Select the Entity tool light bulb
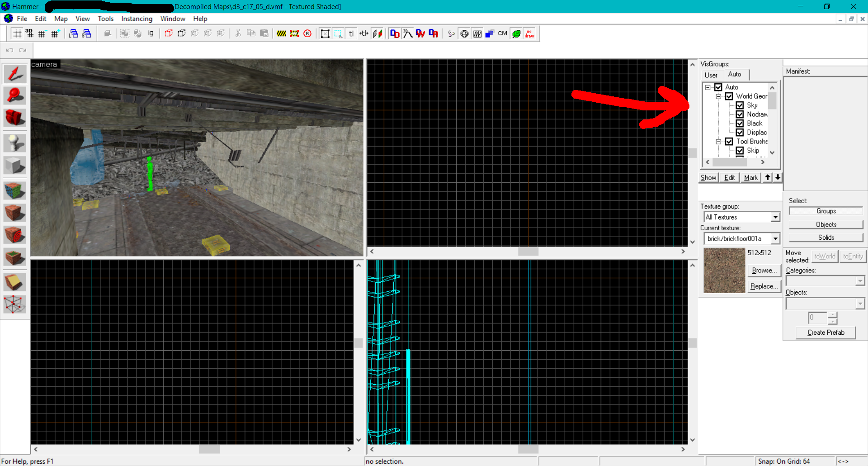868x466 pixels. pos(15,143)
